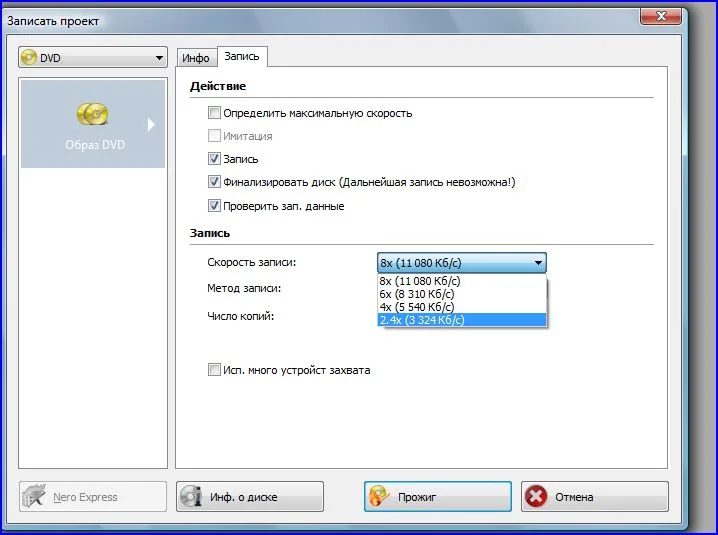The height and width of the screenshot is (535, 718).
Task: Start burning with Прожиг button
Action: [438, 497]
